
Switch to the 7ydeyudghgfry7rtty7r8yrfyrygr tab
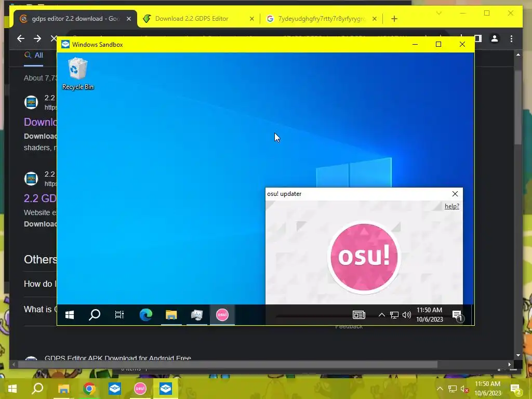[x=321, y=19]
